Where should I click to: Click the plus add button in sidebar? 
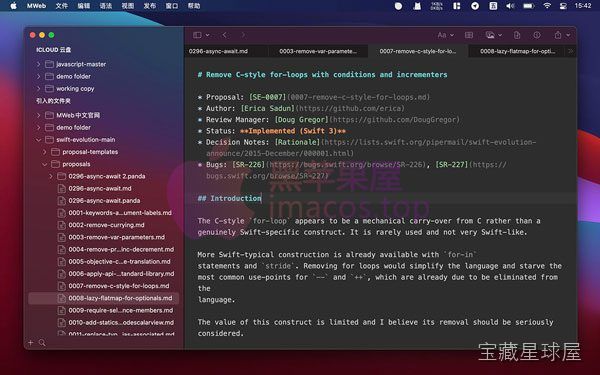(x=31, y=343)
